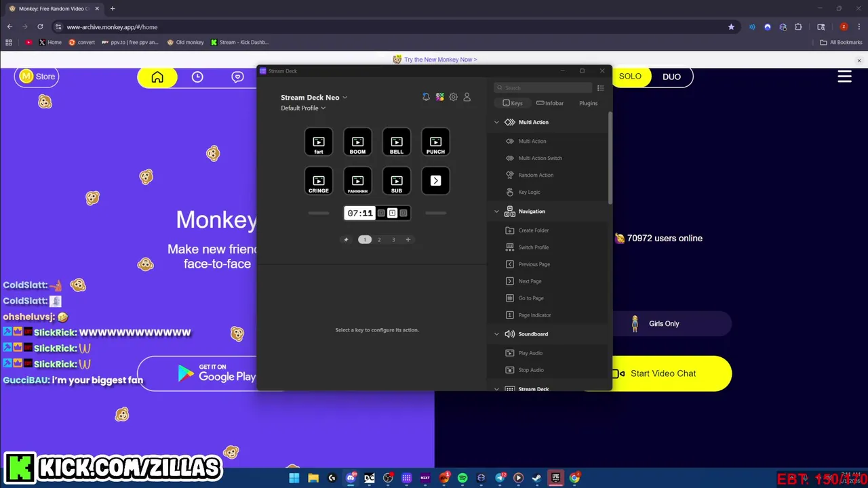The image size is (868, 488).
Task: Open Stream - Kick Dashboard bookmark
Action: 239,42
